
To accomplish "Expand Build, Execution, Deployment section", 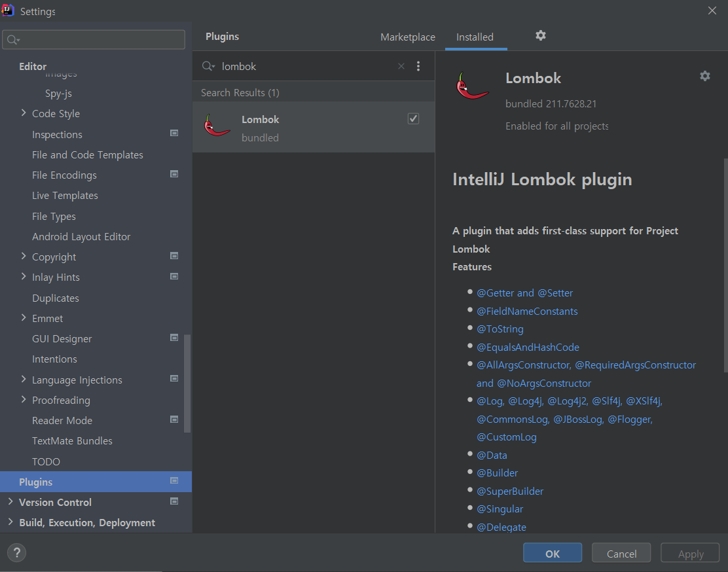I will coord(10,522).
